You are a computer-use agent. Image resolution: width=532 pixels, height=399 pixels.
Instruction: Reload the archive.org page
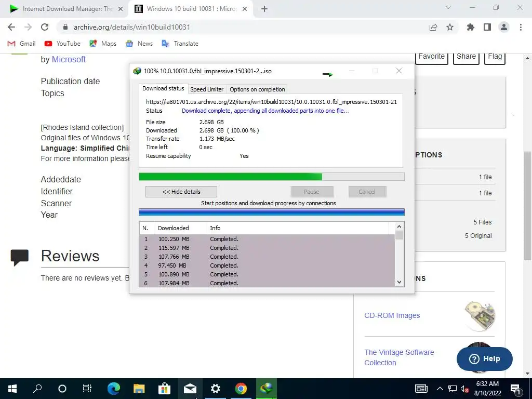(x=45, y=27)
